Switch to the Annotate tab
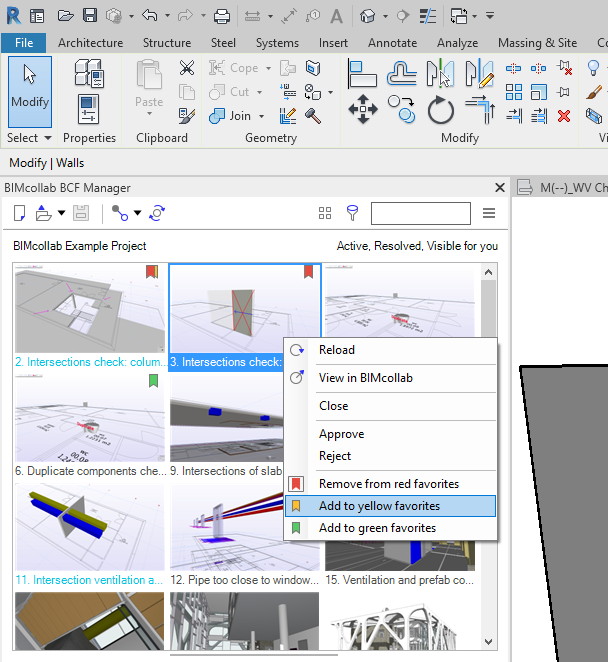This screenshot has height=662, width=608. coord(392,43)
